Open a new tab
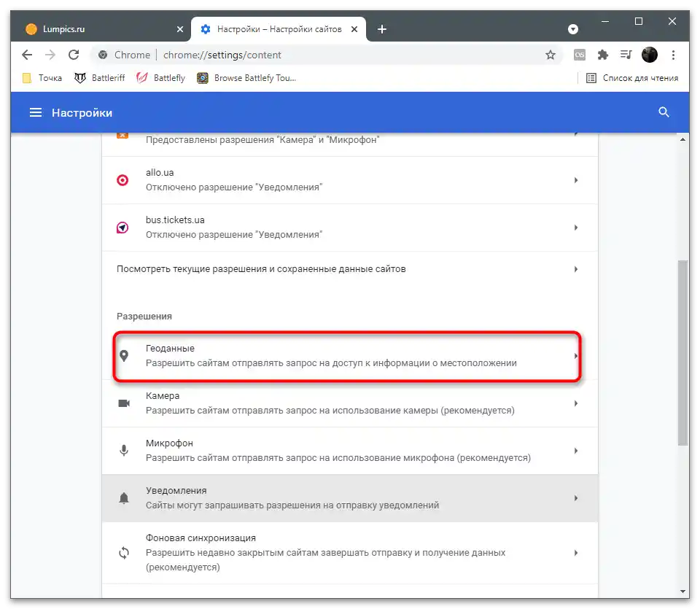The height and width of the screenshot is (609, 700). pyautogui.click(x=381, y=29)
